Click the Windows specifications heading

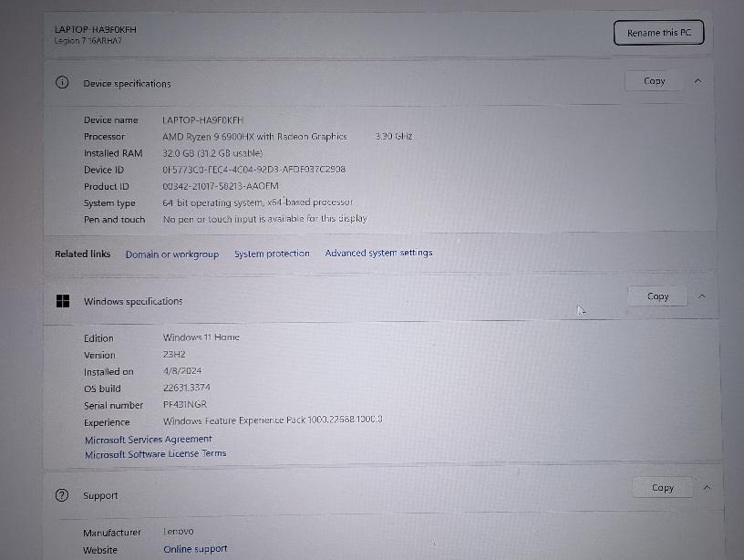[x=133, y=301]
